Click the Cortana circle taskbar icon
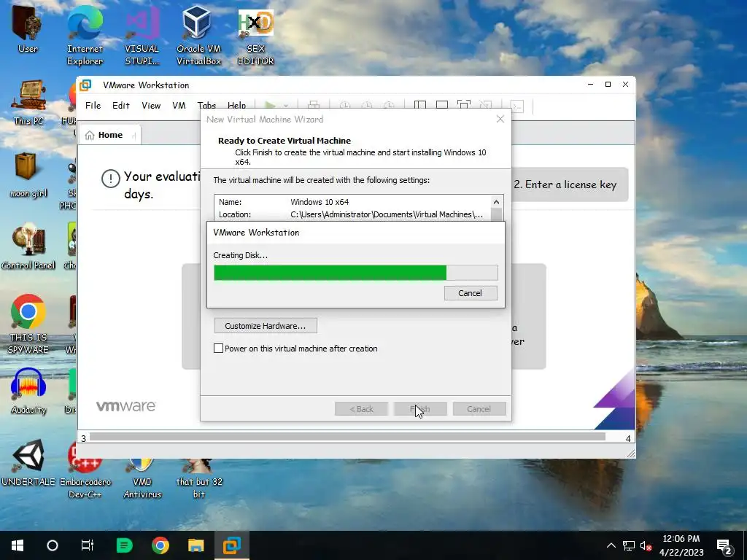Viewport: 747px width, 560px height. (53, 545)
